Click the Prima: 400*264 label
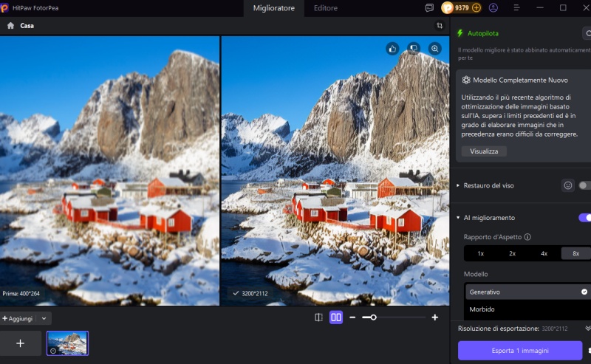 [21, 294]
